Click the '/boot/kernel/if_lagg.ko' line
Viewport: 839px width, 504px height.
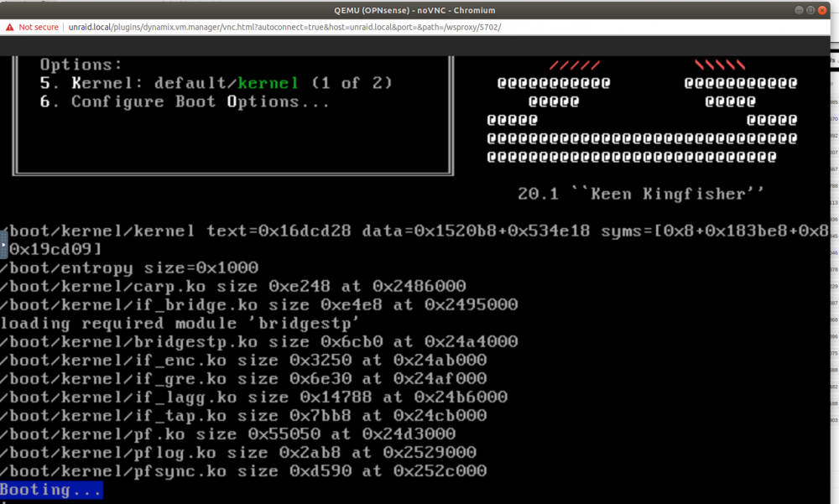click(253, 397)
